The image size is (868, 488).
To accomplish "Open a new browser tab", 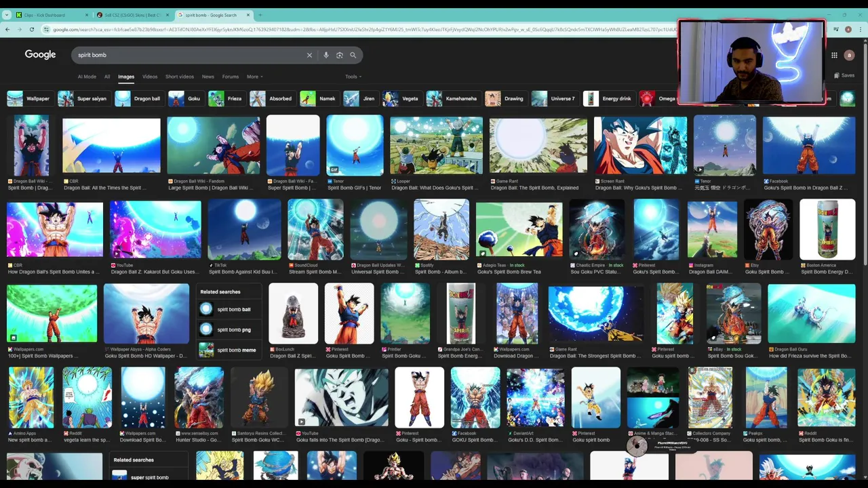I will (x=260, y=15).
